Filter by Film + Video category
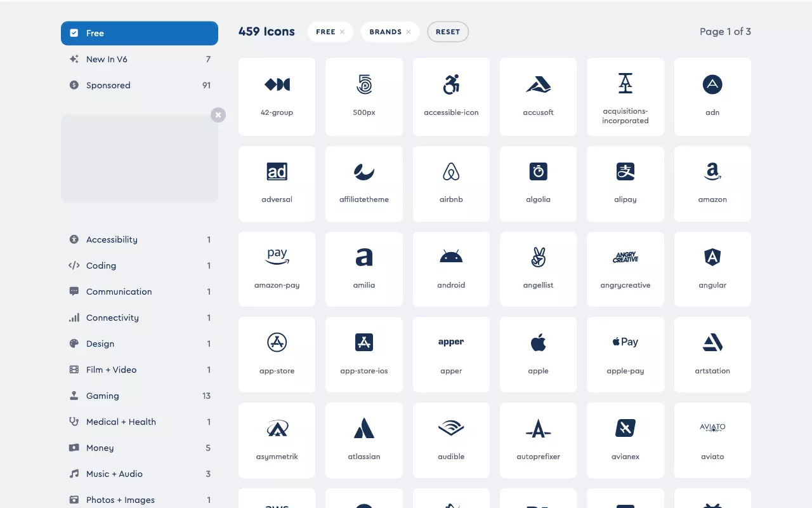 pos(140,370)
